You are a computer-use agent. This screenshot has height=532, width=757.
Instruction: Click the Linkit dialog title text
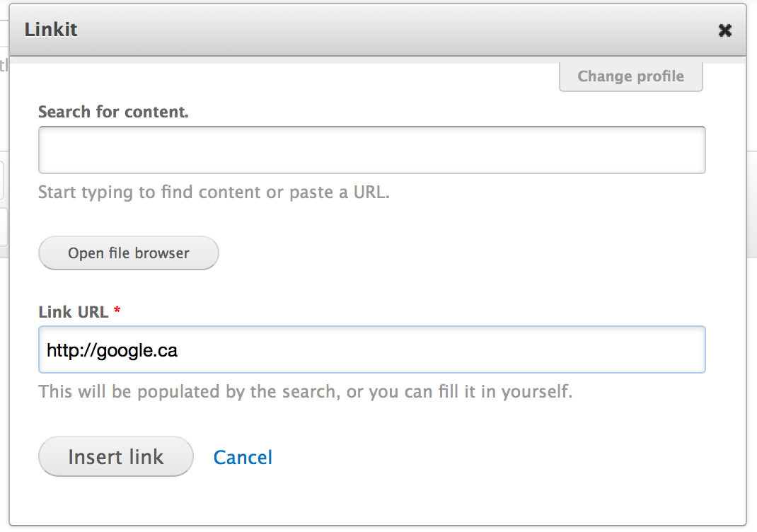51,30
